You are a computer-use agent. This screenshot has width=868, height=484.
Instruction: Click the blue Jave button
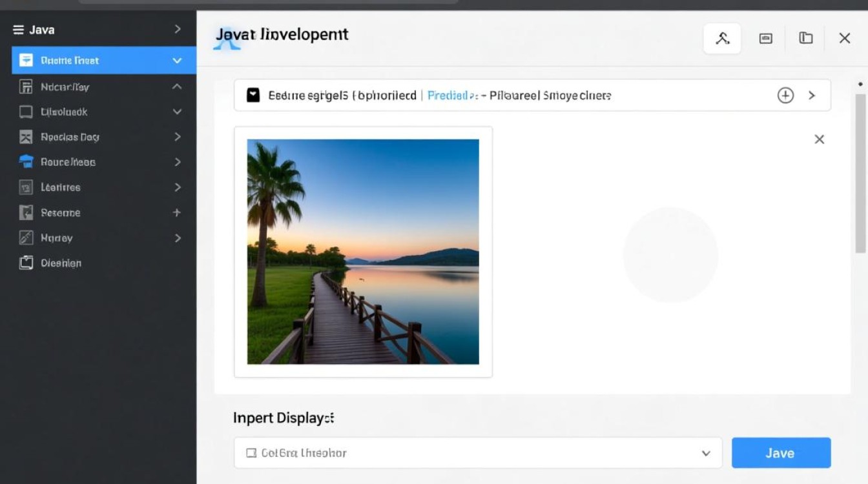(x=780, y=453)
